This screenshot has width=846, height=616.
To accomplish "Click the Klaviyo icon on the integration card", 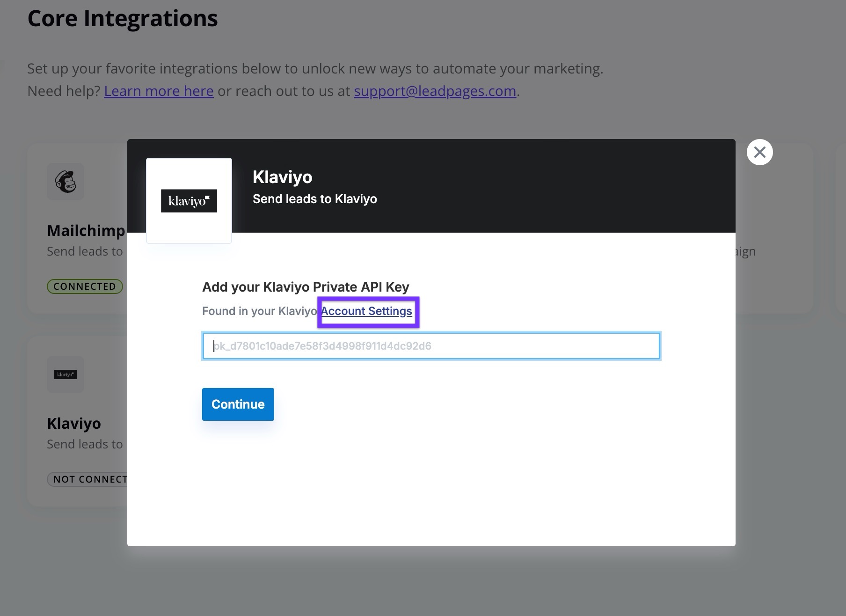I will point(65,374).
